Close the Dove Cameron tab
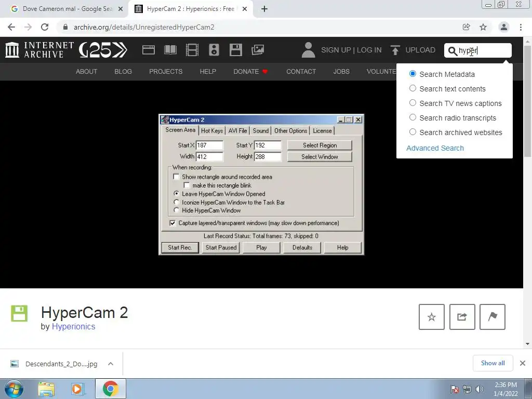 pos(121,9)
